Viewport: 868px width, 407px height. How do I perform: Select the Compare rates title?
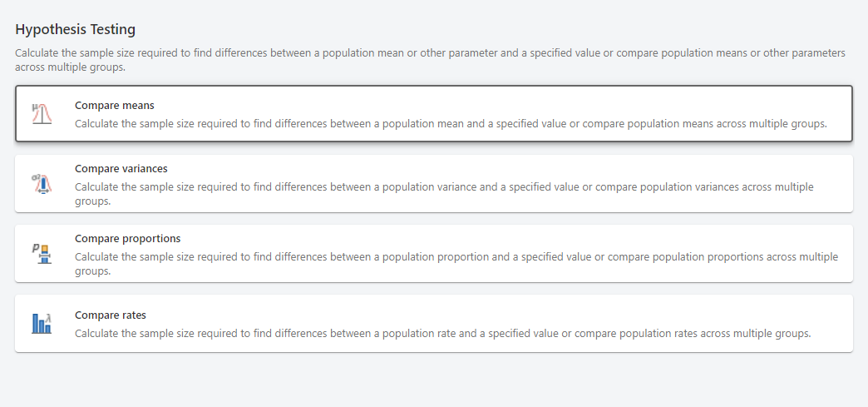[x=111, y=315]
